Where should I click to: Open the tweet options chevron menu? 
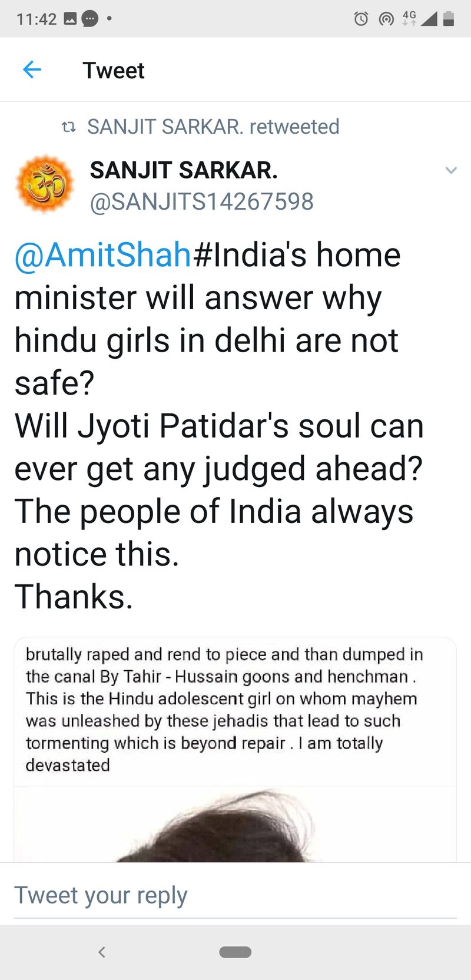(x=451, y=171)
